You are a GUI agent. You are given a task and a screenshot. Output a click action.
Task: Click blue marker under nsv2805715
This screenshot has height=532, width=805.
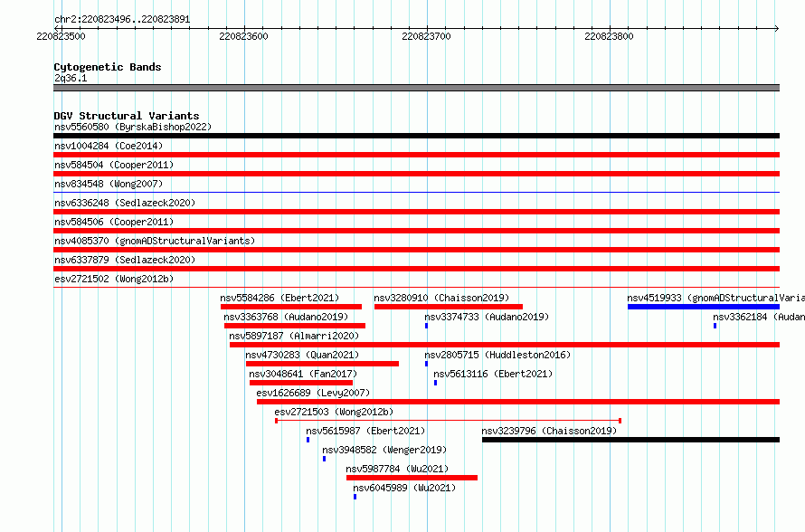coord(426,364)
